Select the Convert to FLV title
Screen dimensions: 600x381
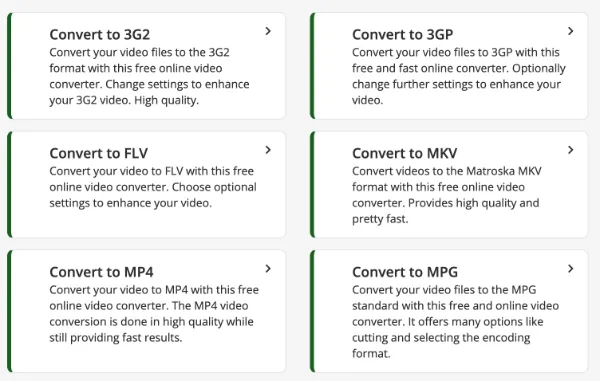tap(98, 153)
